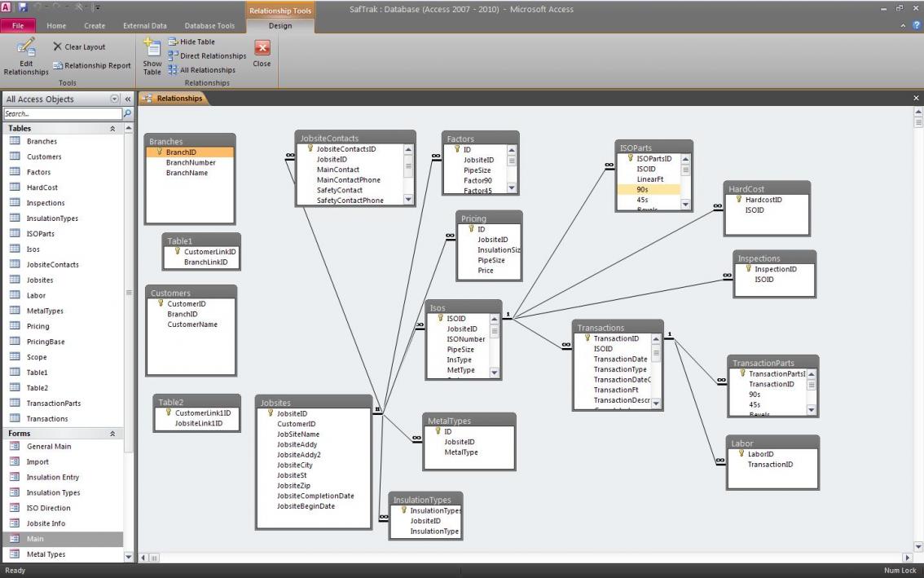Switch to the Create ribbon tab
Viewport: 924px width, 578px height.
[x=95, y=25]
